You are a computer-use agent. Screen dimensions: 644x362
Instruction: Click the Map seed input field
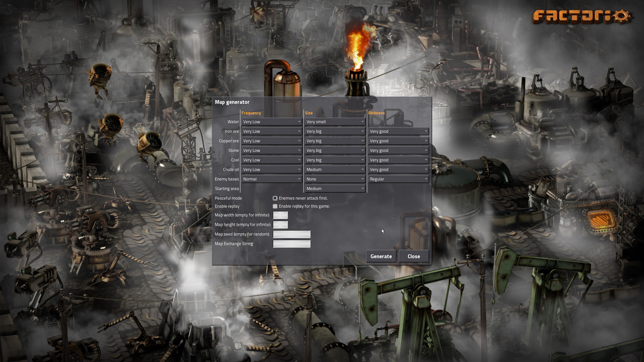pos(292,234)
